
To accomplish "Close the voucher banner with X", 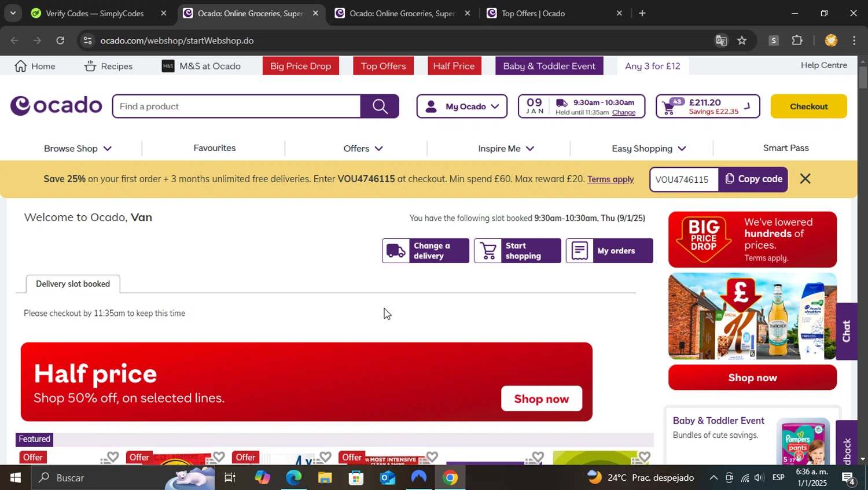I will [x=805, y=179].
